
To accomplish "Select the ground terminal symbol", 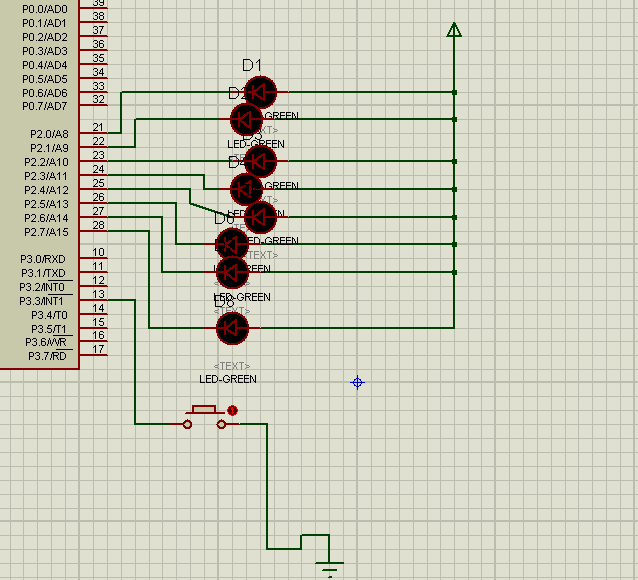I will pos(330,569).
